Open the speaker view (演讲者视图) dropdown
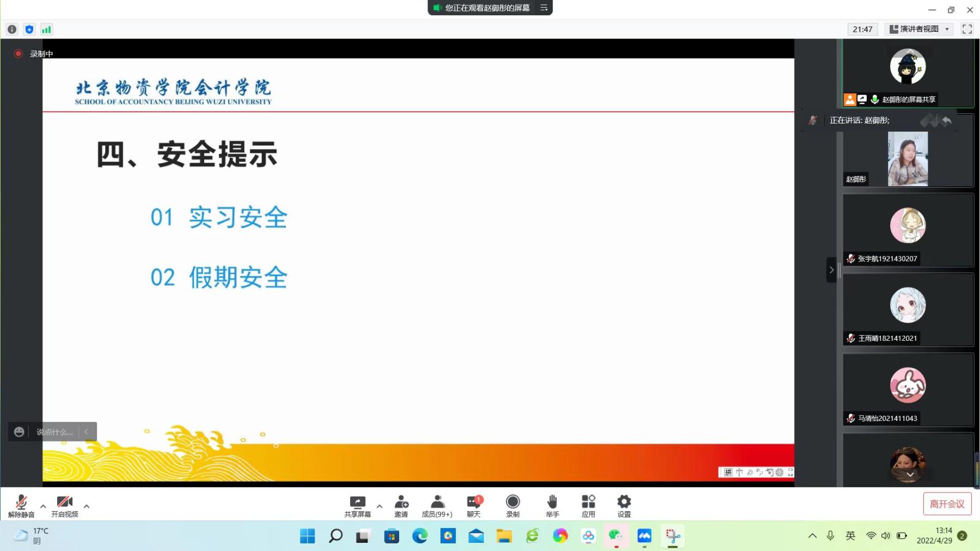Screen dimensions: 980x551 [920, 29]
